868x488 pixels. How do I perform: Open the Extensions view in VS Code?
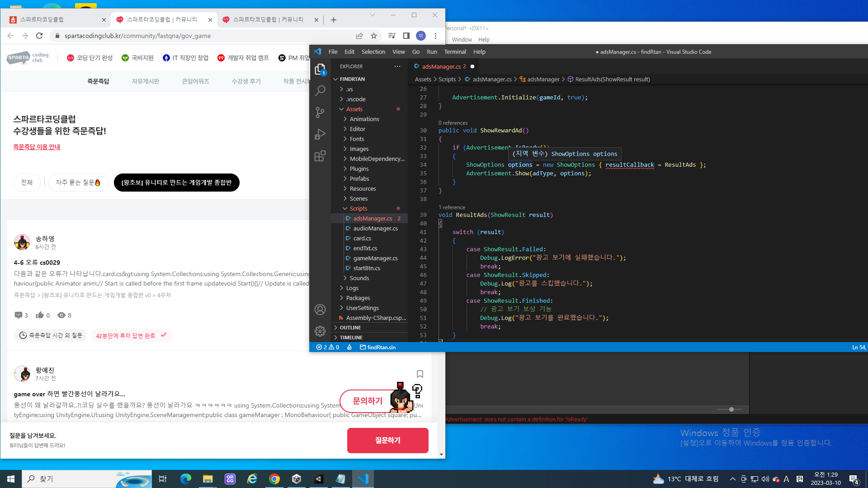coord(320,156)
